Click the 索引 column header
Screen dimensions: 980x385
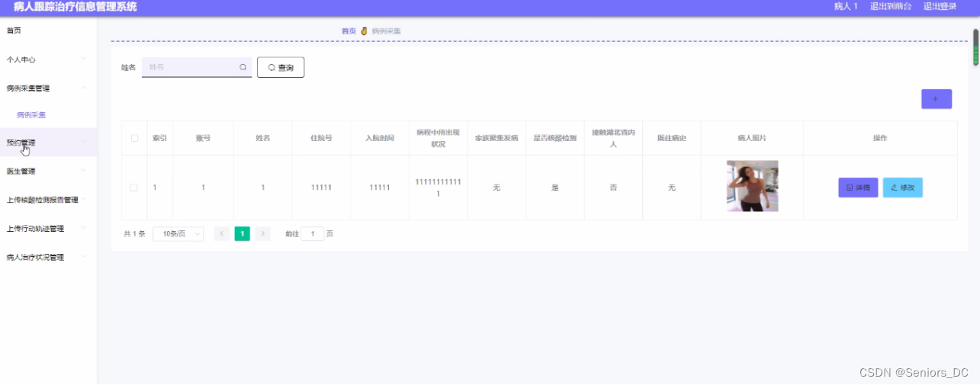[x=159, y=138]
